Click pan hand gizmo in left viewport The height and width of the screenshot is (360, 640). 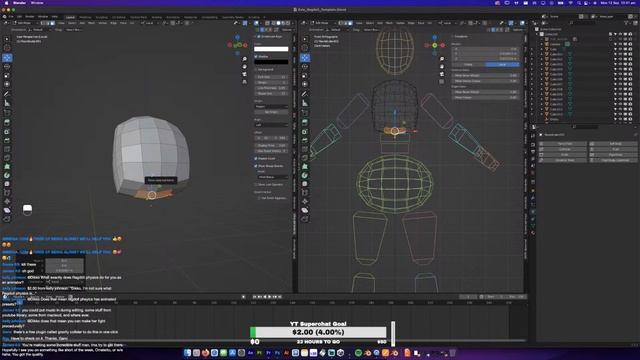pos(244,67)
